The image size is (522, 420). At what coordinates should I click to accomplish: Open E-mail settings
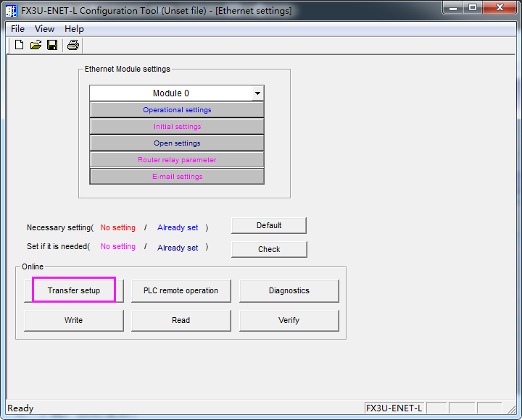pyautogui.click(x=177, y=176)
